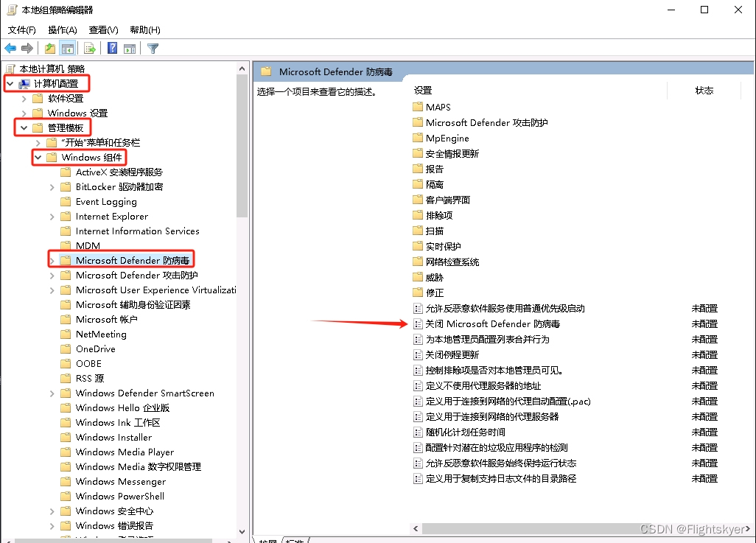Viewport: 756px width, 543px height.
Task: Sort list by 状态 column header
Action: (704, 90)
